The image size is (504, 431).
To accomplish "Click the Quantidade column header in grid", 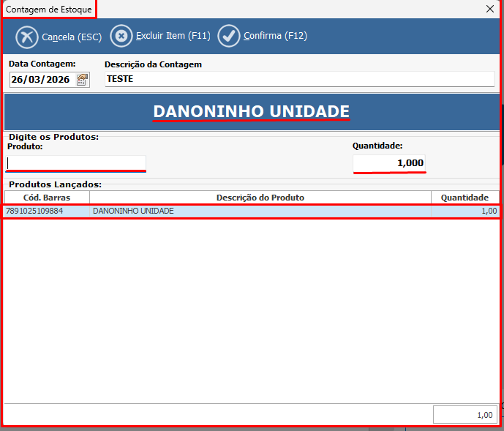I will [464, 198].
